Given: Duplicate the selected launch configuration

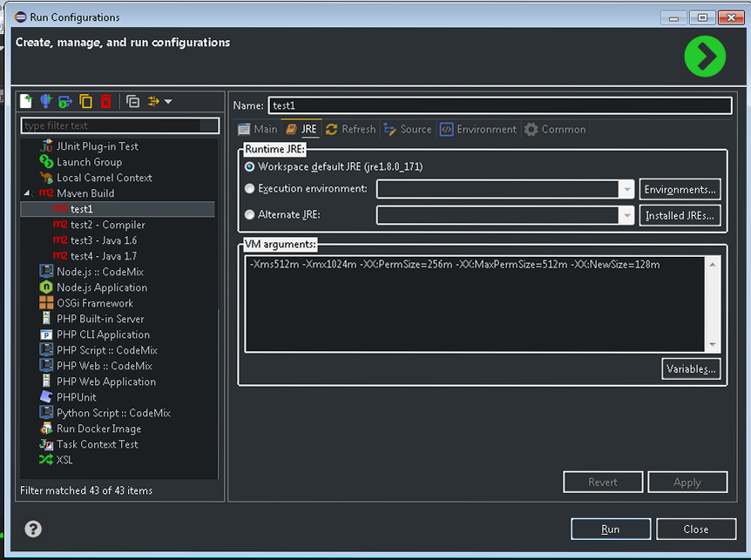Looking at the screenshot, I should coord(85,101).
